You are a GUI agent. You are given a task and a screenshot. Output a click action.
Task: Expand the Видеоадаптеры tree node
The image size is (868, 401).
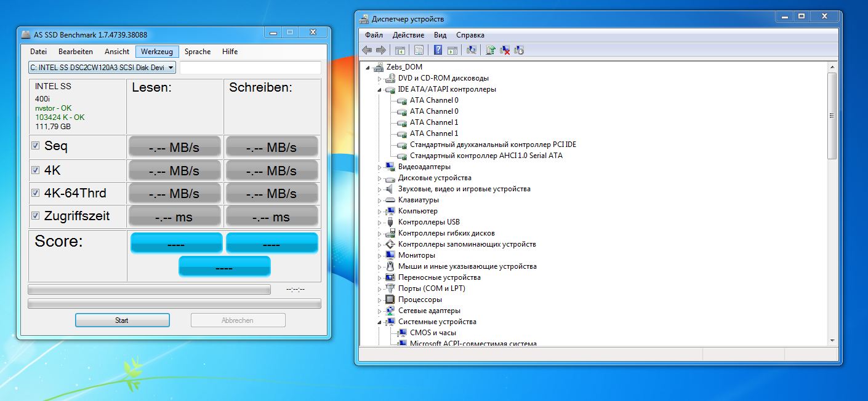(379, 167)
